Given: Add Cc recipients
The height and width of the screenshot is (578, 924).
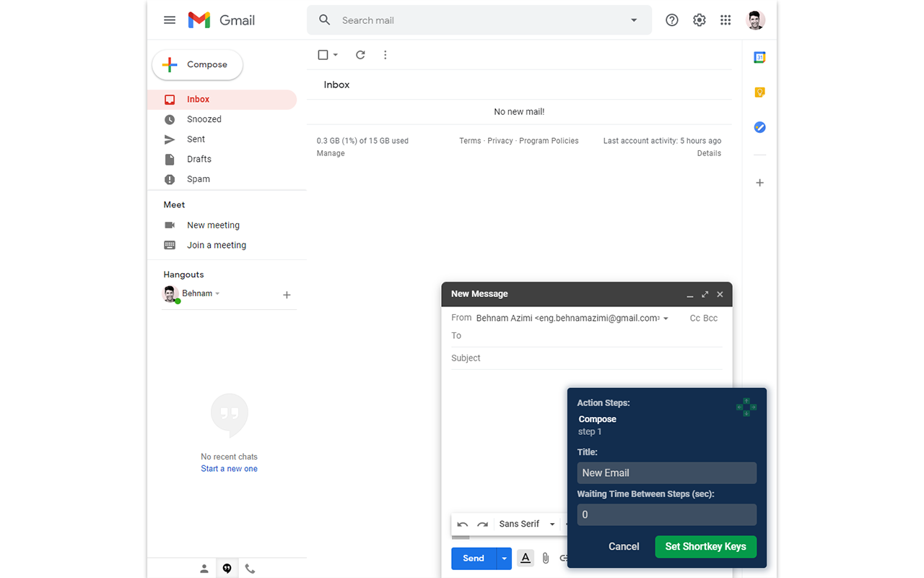Looking at the screenshot, I should [x=694, y=318].
